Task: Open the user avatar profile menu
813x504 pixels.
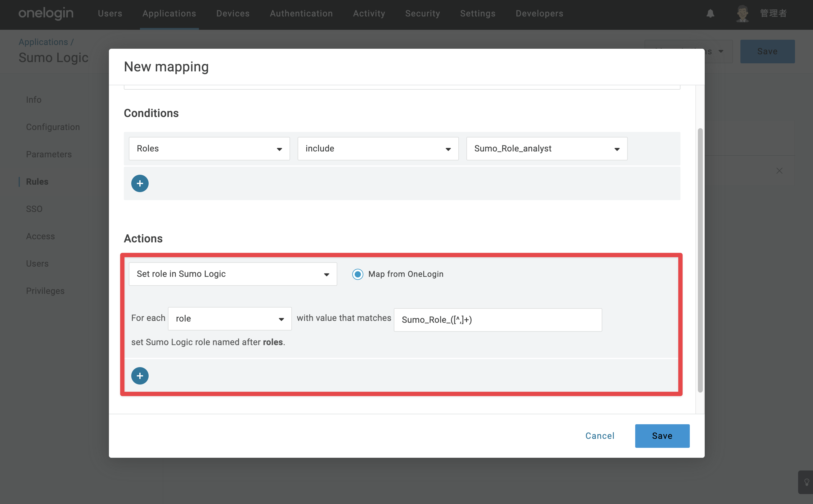Action: [x=742, y=14]
